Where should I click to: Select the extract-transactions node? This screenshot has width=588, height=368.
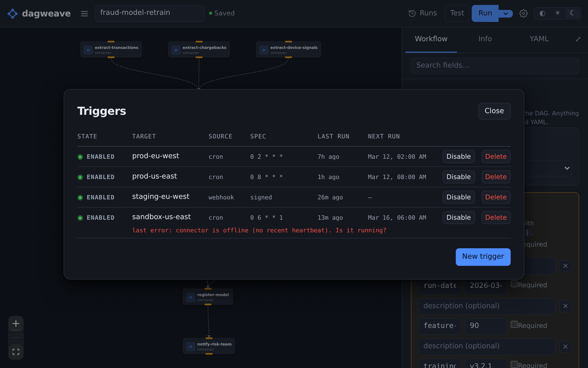111,49
